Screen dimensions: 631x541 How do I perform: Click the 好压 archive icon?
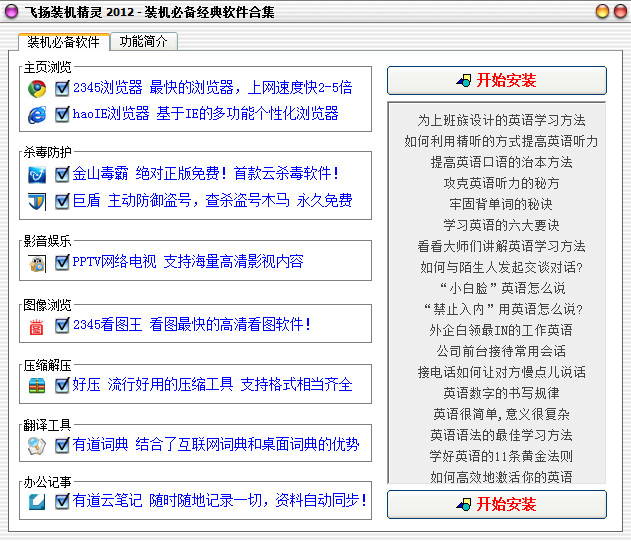(37, 386)
